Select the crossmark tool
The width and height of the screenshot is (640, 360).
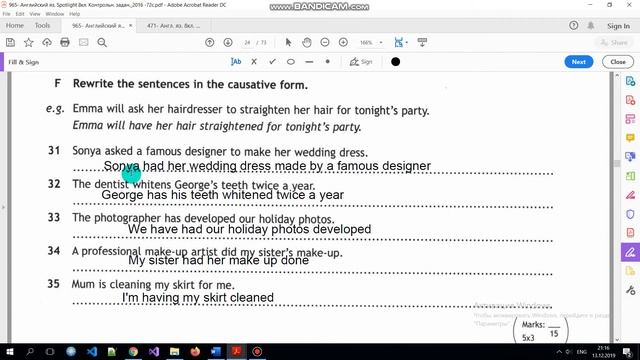(x=254, y=62)
